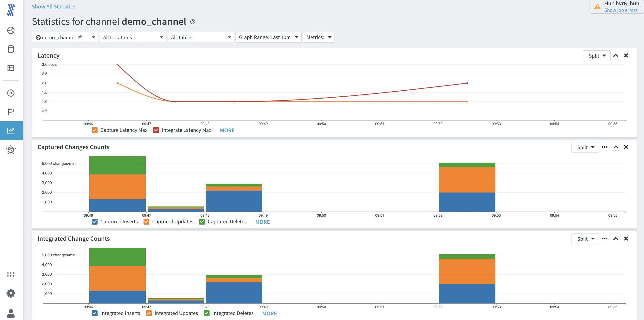Open the Graph Range Last 10m dropdown
This screenshot has width=644, height=320.
point(268,37)
